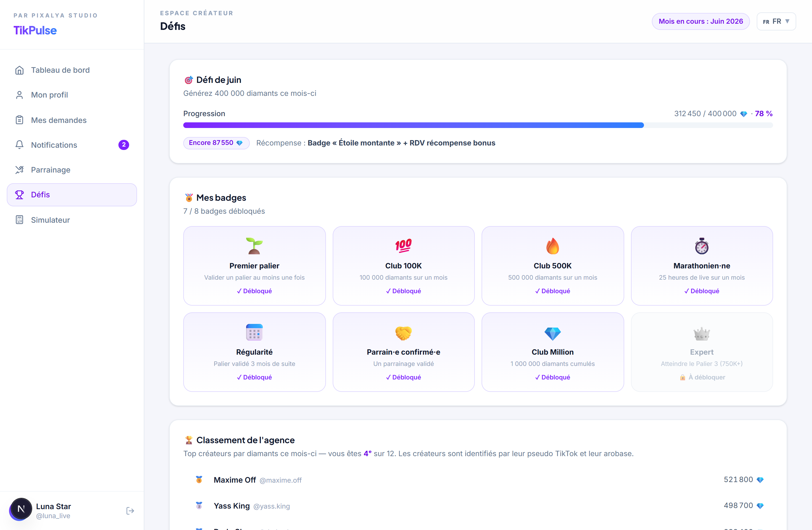This screenshot has width=812, height=530.
Task: Open Notifications menu item
Action: [72, 145]
